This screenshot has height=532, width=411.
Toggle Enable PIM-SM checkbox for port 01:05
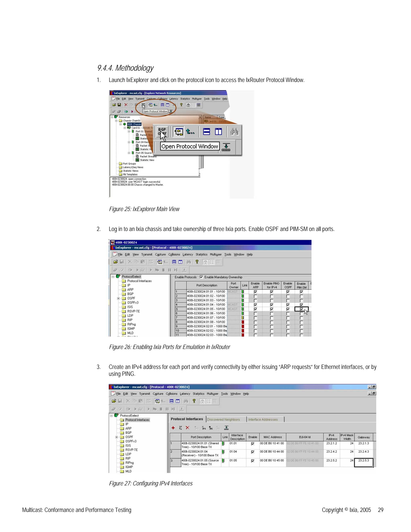(x=301, y=309)
